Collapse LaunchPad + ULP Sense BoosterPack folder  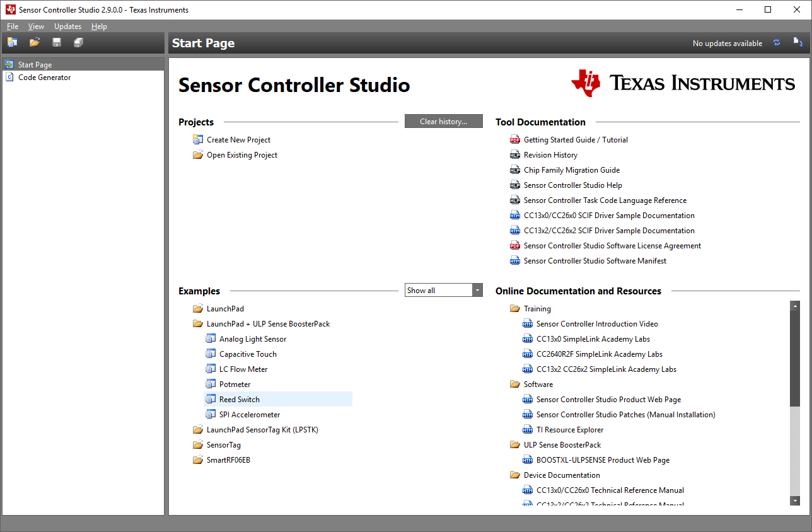[268, 324]
